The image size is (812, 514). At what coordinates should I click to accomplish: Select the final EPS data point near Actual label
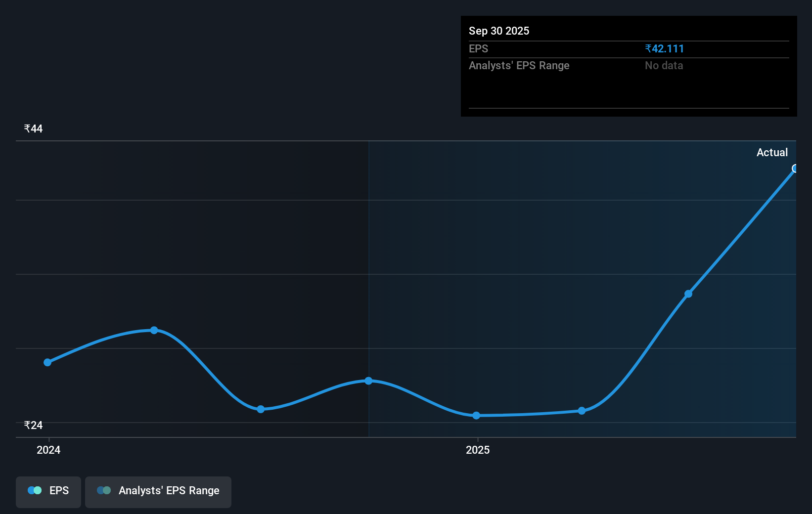(795, 169)
